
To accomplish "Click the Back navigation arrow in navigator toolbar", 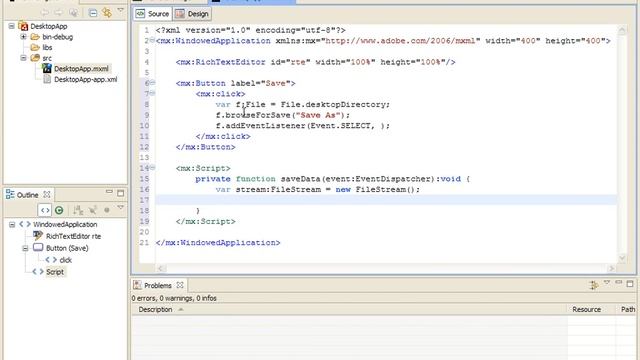I will 44,13.
